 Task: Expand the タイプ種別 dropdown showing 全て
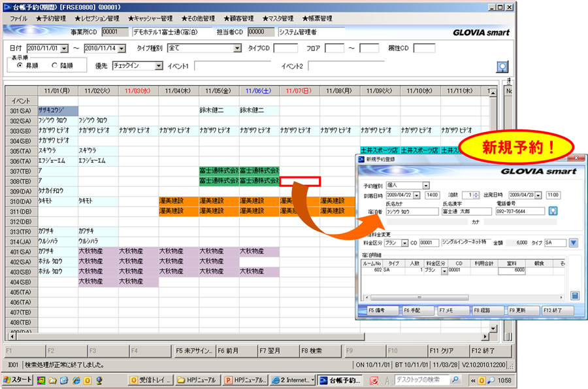[237, 48]
